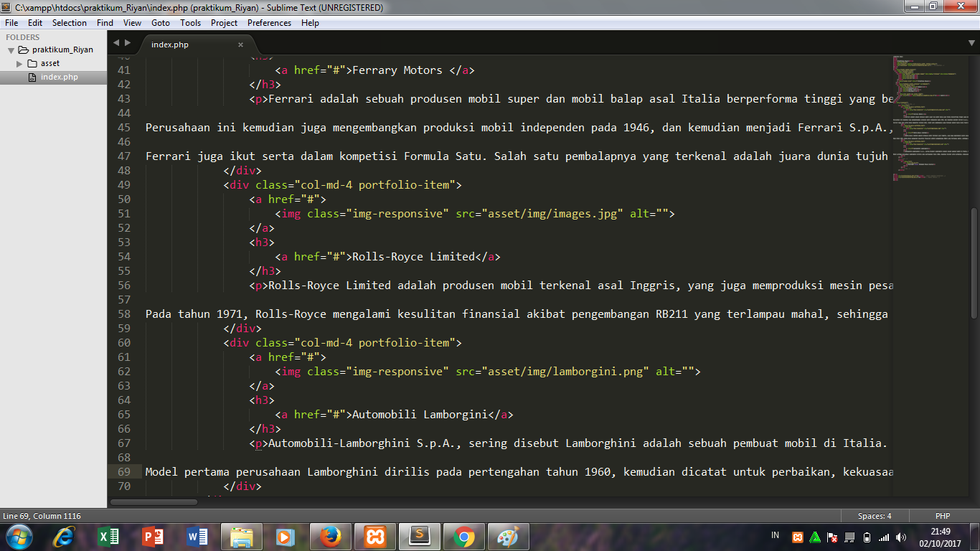Click Spaces: 4 in the status bar
Image resolution: width=980 pixels, height=551 pixels.
[874, 515]
